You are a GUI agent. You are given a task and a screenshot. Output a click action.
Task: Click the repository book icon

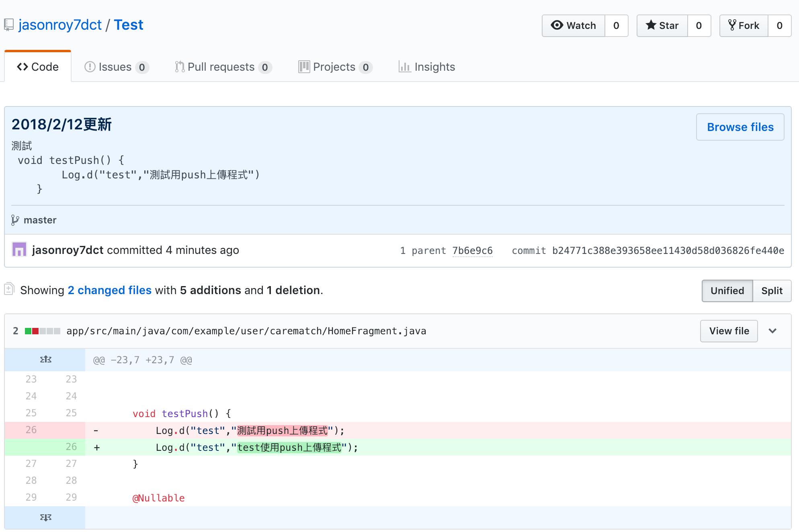(8, 25)
